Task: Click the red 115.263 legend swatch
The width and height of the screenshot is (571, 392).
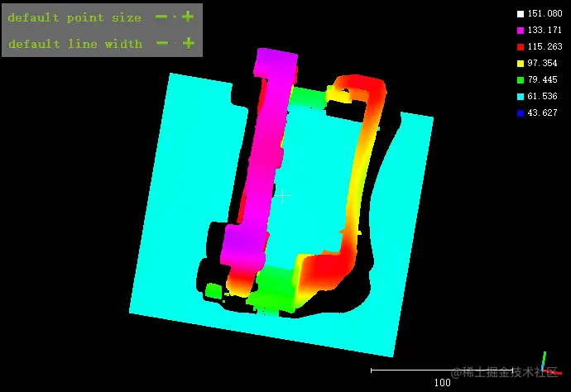Action: (521, 47)
